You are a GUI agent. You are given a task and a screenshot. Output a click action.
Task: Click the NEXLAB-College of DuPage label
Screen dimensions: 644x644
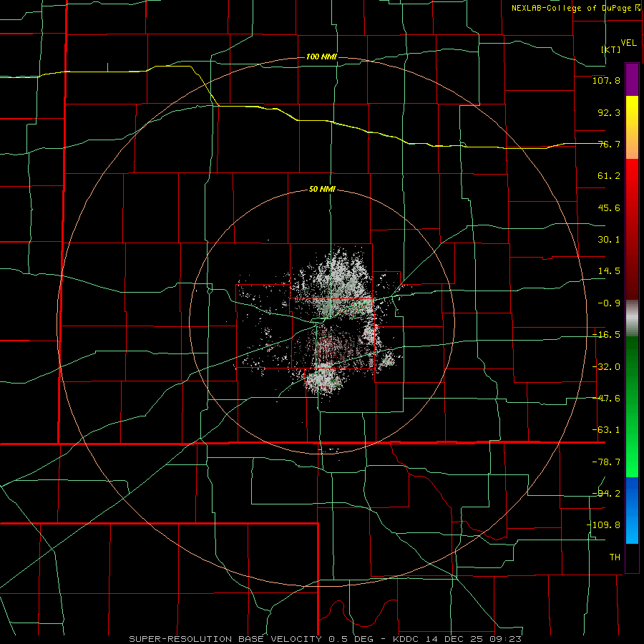tap(575, 8)
